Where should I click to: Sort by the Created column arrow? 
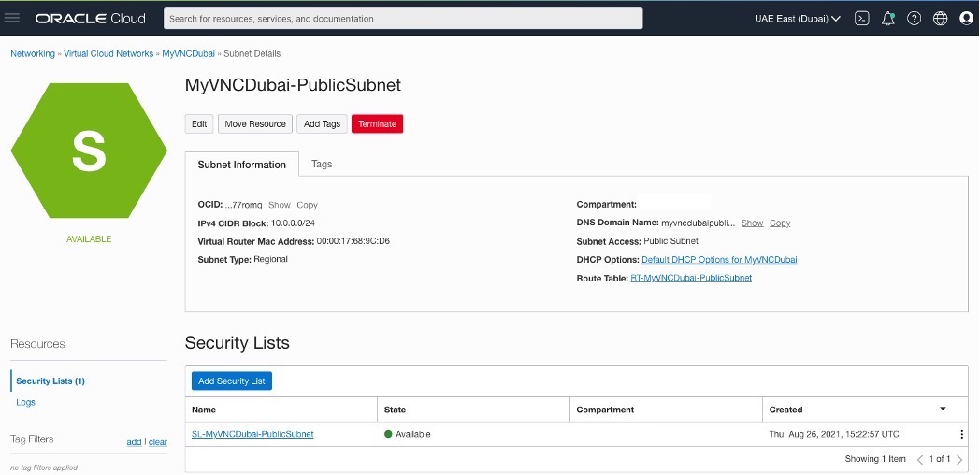point(943,409)
